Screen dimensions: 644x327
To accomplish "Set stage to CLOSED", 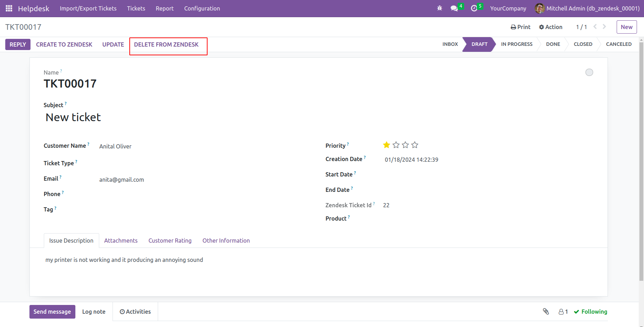I will point(583,44).
